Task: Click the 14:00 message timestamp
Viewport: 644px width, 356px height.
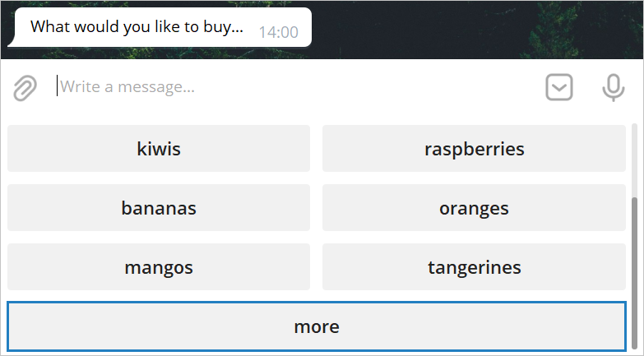Action: 278,33
